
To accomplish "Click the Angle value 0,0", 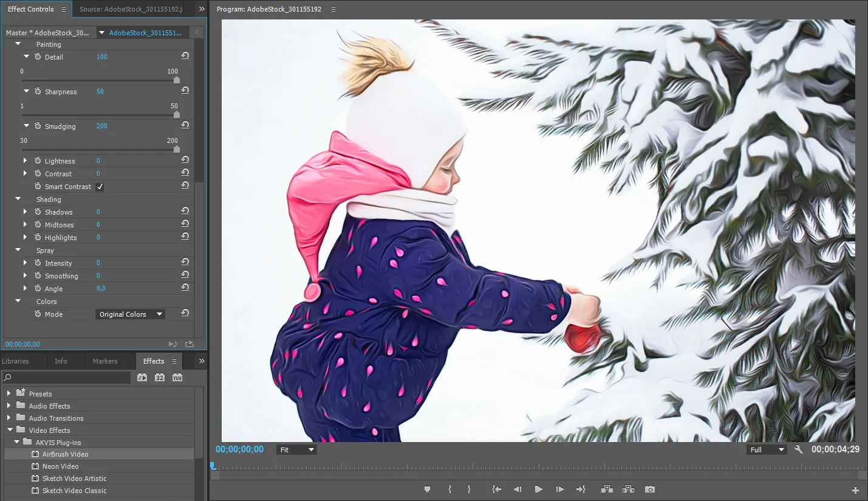I will tap(101, 288).
